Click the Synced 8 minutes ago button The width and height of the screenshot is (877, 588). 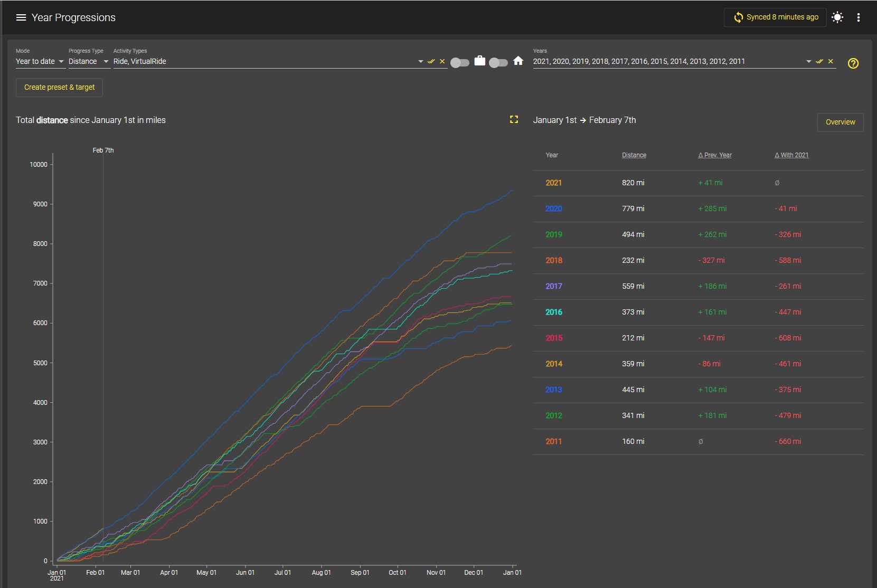click(775, 17)
